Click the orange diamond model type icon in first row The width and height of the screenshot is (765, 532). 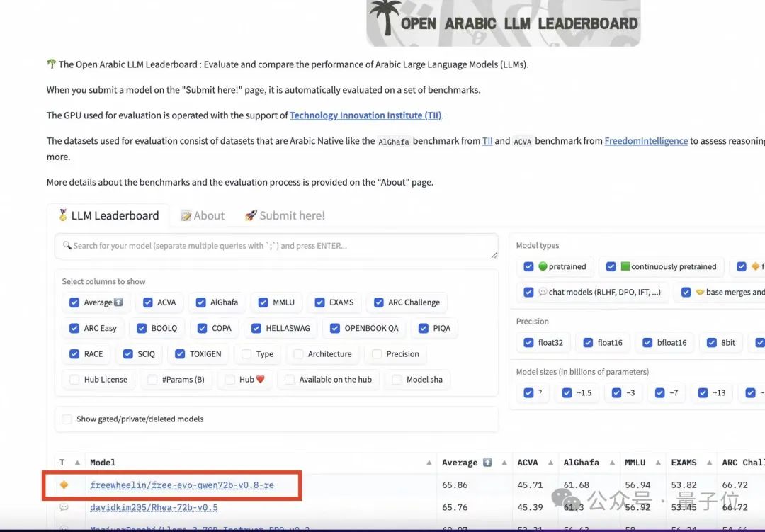point(64,485)
